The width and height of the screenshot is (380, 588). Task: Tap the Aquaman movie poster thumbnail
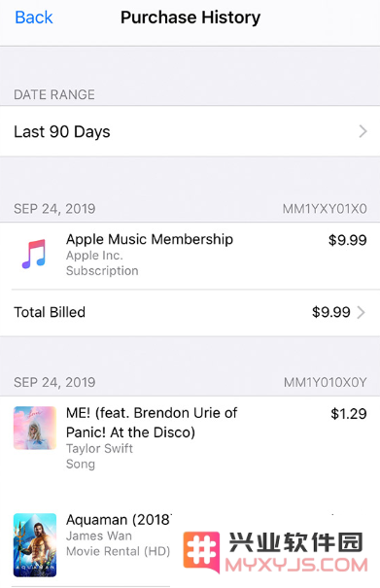pyautogui.click(x=35, y=545)
